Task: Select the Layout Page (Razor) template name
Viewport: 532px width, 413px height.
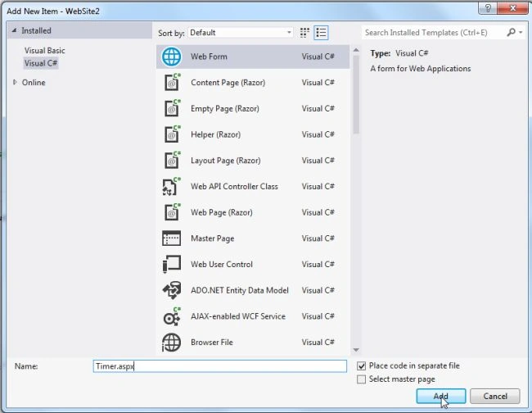Action: pos(226,161)
